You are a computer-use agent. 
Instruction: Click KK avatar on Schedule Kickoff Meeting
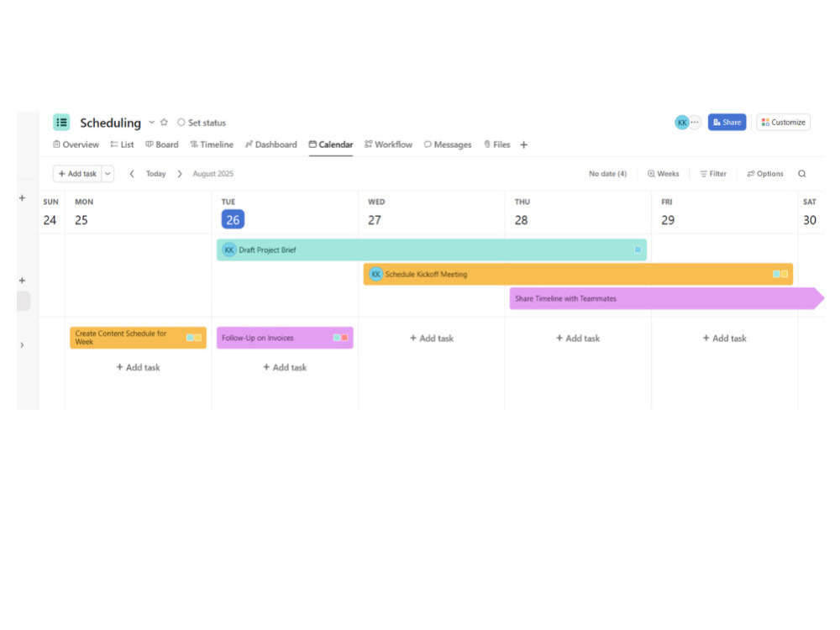(x=376, y=275)
